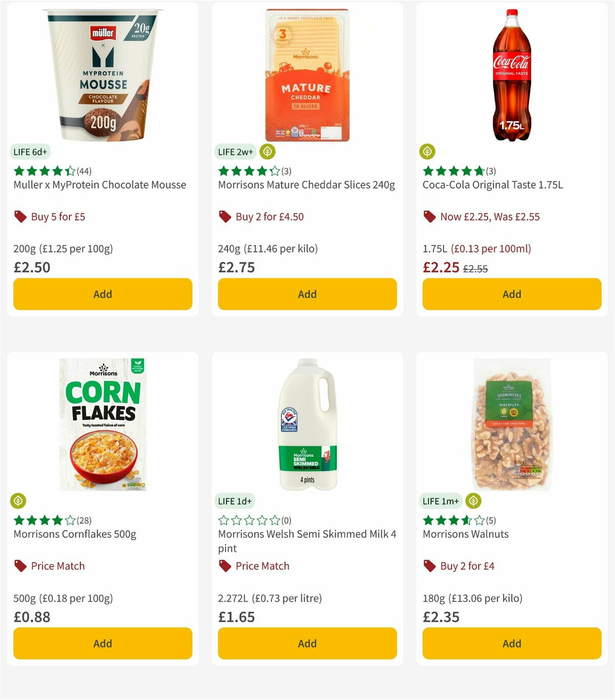Click the green leaf icon beside the Cheddar LIFE badge
This screenshot has height=700, width=615.
269,152
